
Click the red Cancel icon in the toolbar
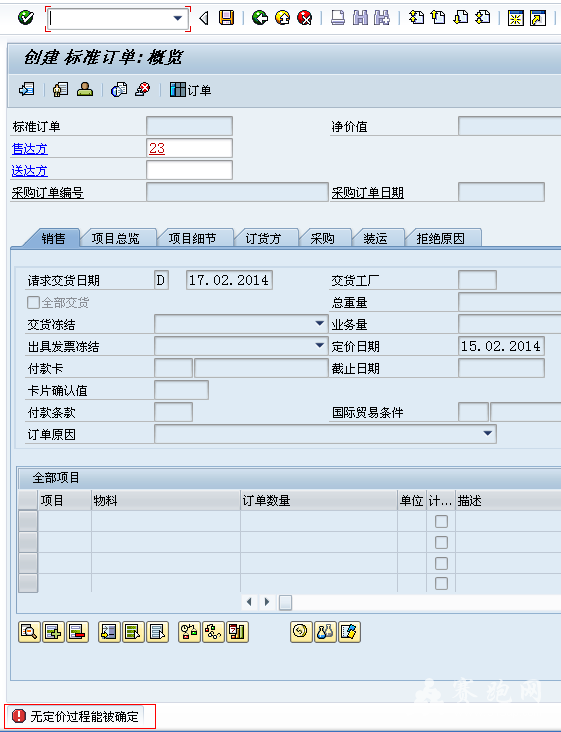pos(305,18)
